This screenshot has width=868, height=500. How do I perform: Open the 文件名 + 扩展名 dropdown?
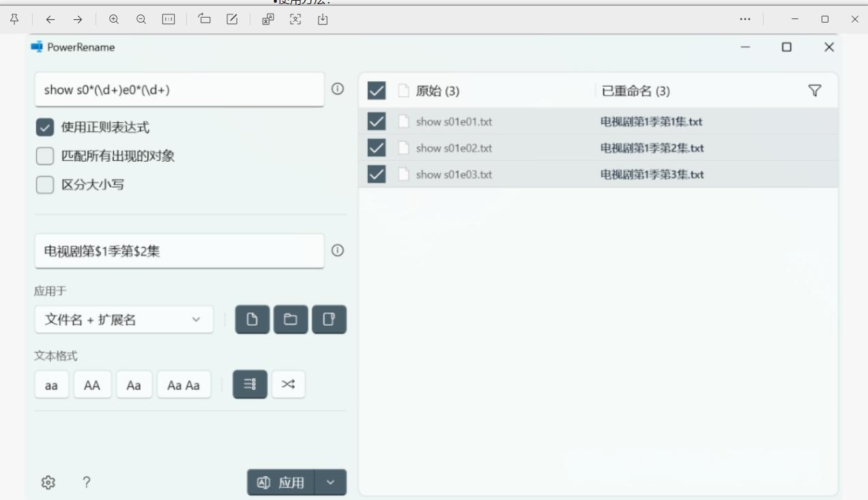124,320
